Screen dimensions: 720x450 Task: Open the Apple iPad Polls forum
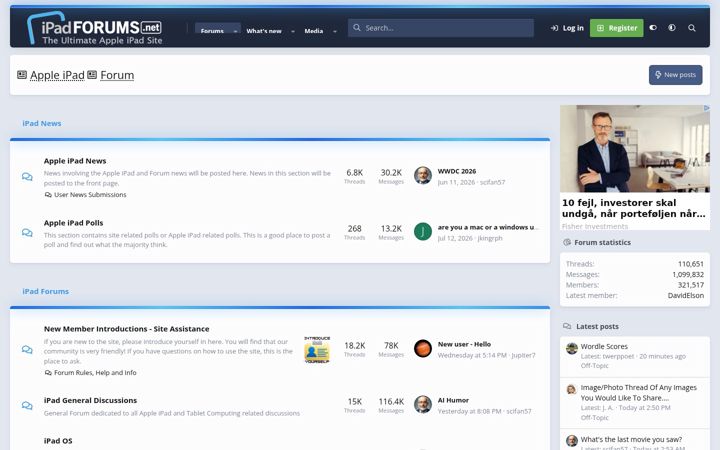coord(73,223)
